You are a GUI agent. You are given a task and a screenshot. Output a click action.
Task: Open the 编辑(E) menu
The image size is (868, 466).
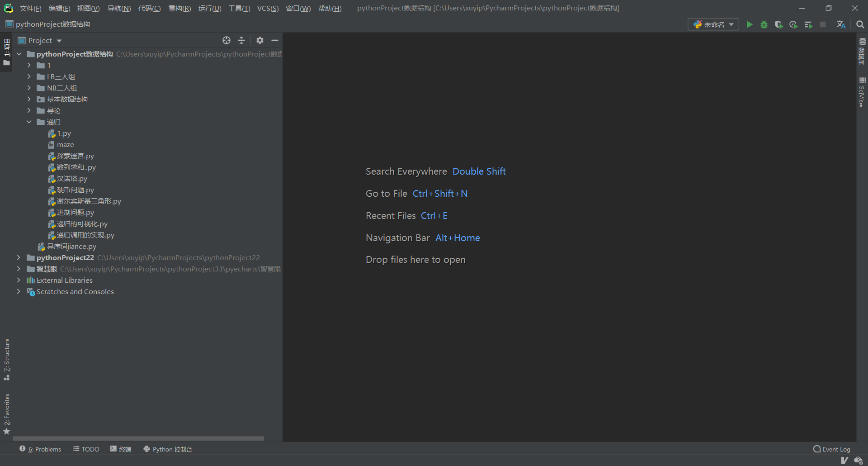click(x=59, y=9)
